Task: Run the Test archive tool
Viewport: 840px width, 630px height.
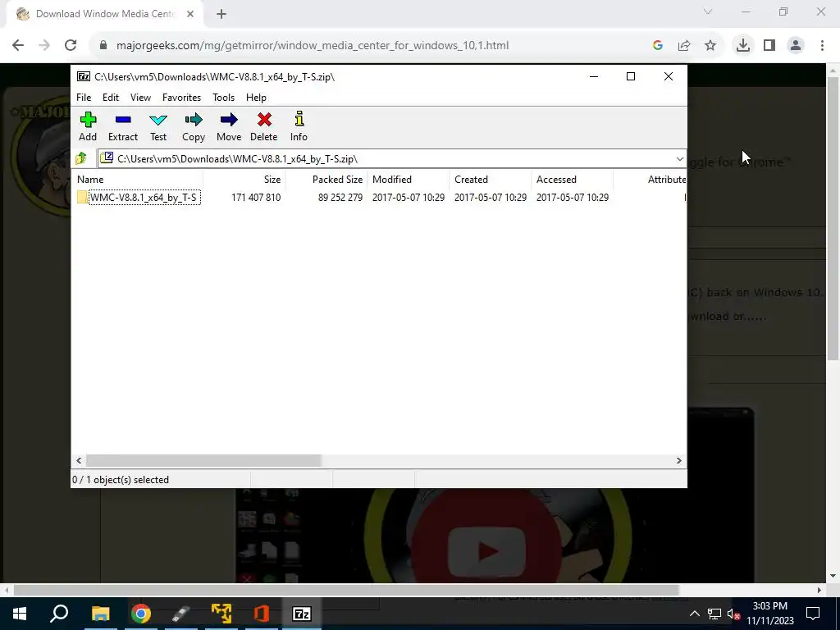Action: (x=158, y=126)
